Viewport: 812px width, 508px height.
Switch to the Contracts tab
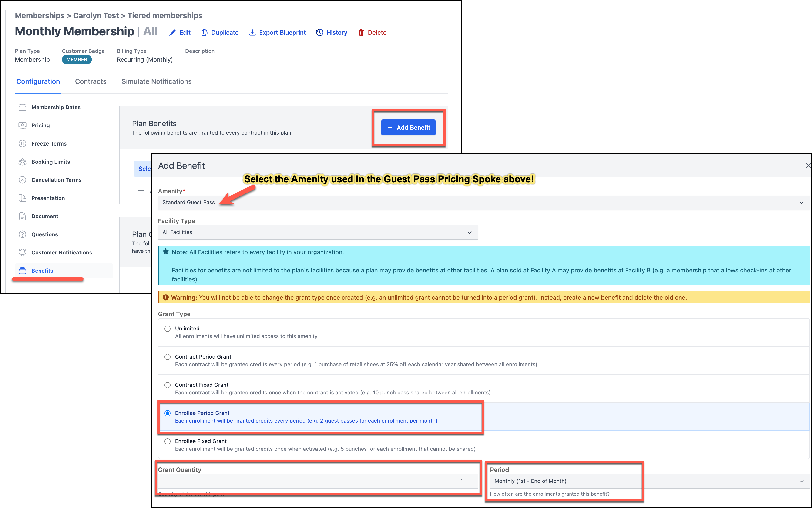(x=91, y=81)
